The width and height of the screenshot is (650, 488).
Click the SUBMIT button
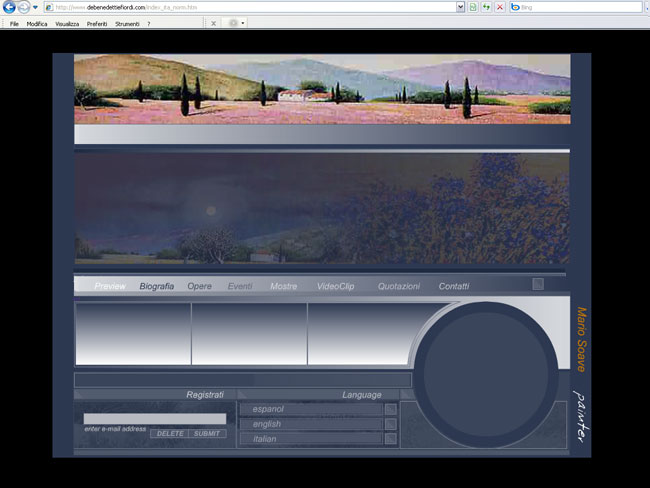[x=207, y=433]
